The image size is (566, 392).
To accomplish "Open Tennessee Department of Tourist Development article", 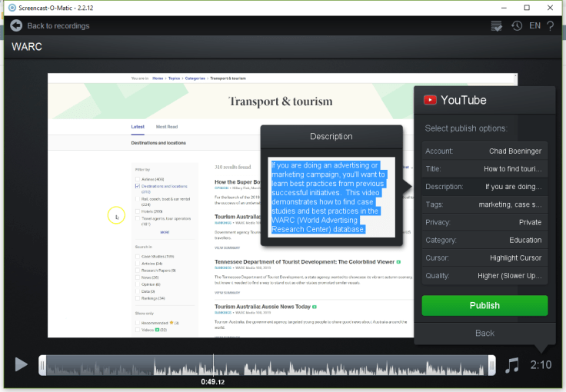I will (x=305, y=262).
